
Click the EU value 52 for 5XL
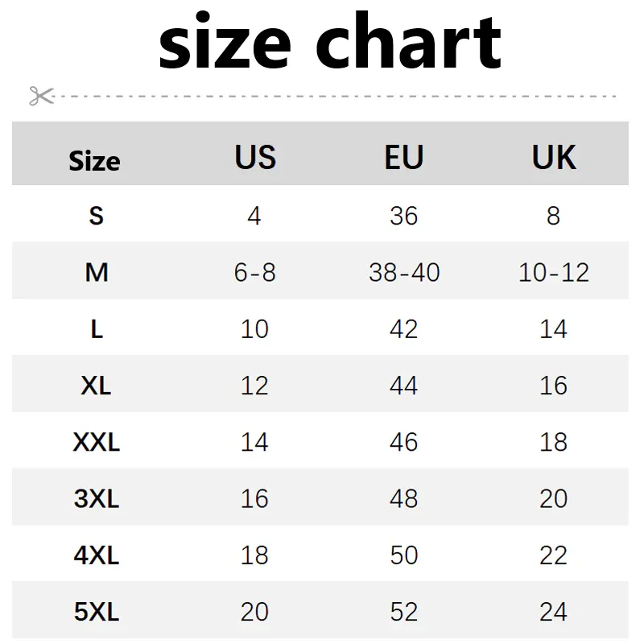[x=404, y=612]
